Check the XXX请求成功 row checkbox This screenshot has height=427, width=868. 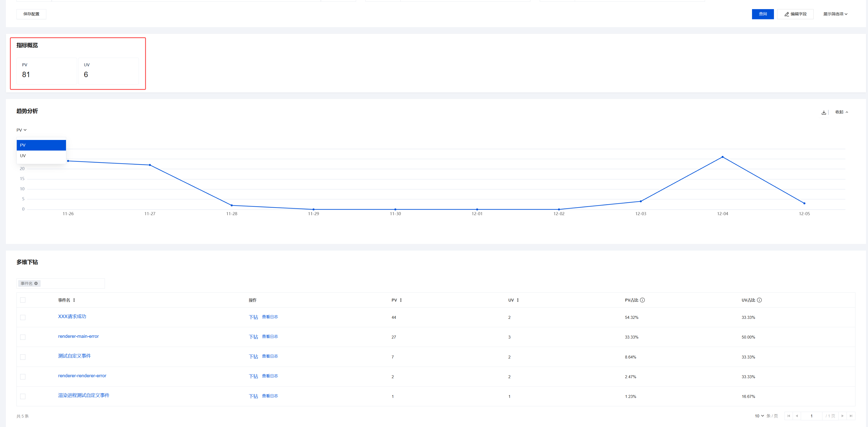click(23, 317)
